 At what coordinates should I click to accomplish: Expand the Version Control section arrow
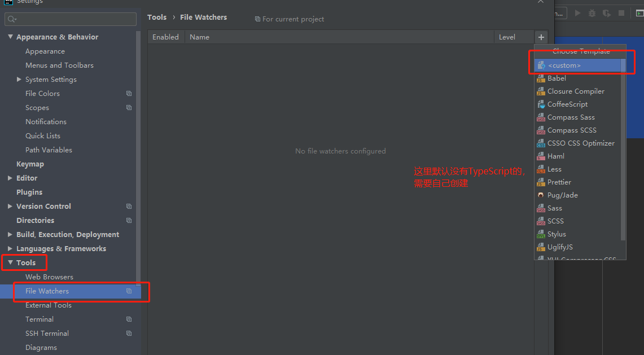click(10, 206)
